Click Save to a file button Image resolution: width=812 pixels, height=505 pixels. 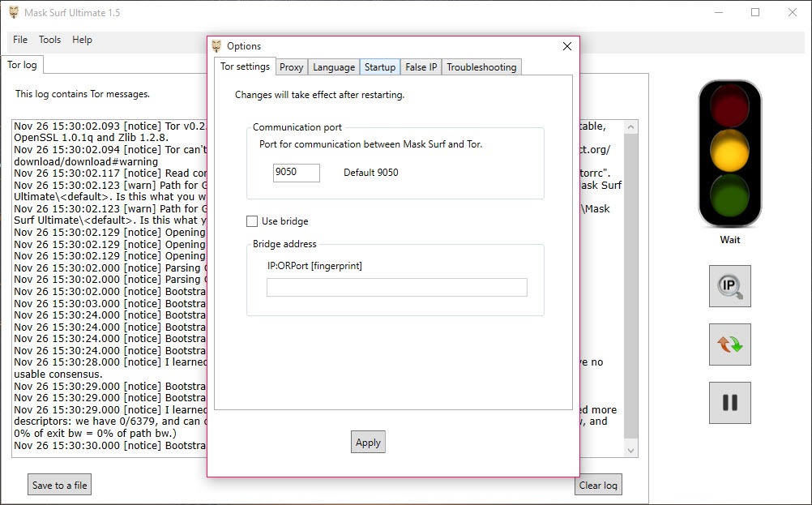pyautogui.click(x=59, y=486)
